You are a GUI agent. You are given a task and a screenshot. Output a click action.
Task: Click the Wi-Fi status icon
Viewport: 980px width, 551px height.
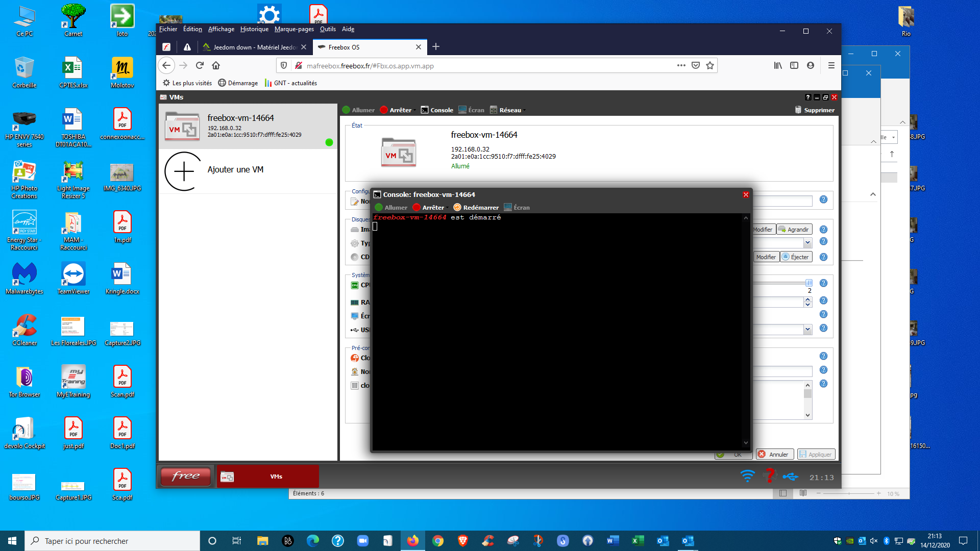(x=747, y=477)
